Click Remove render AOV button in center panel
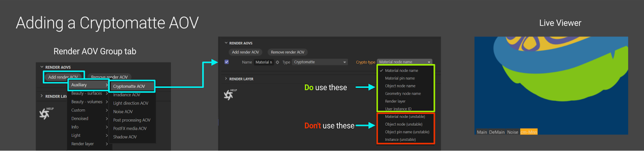This screenshot has height=151, width=644. click(287, 52)
